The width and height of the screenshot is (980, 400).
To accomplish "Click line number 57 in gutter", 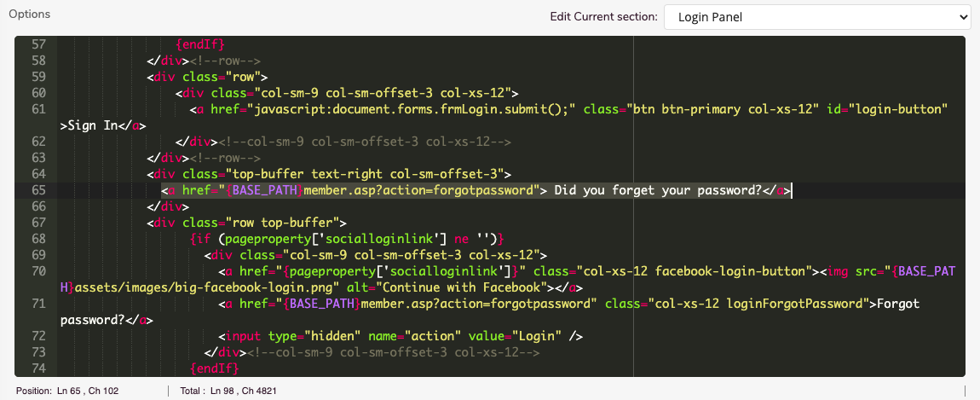I will click(x=37, y=44).
